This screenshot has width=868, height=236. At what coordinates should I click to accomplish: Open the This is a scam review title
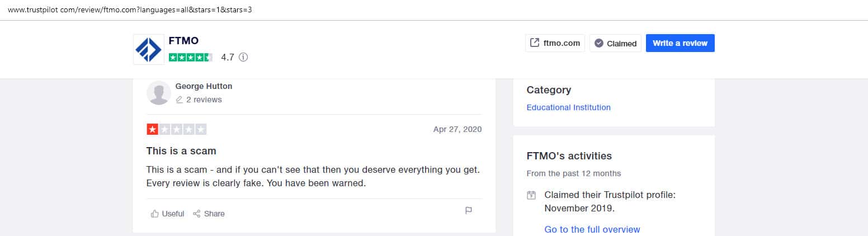click(181, 151)
